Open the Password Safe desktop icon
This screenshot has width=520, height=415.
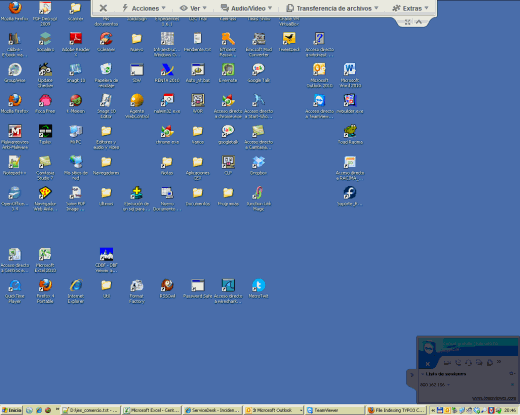tap(197, 289)
